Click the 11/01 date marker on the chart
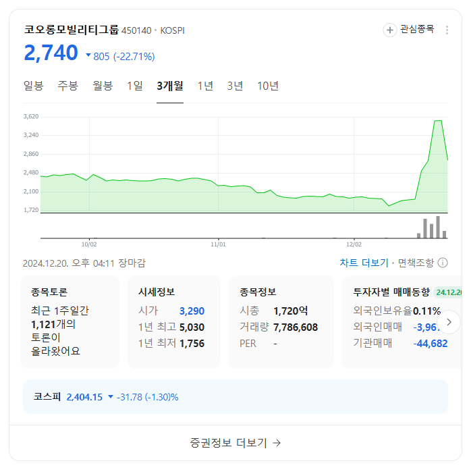This screenshot has height=476, width=469. point(218,244)
